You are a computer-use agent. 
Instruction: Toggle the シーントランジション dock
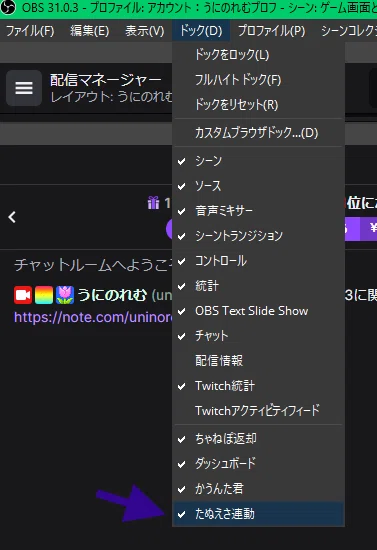tap(258, 236)
